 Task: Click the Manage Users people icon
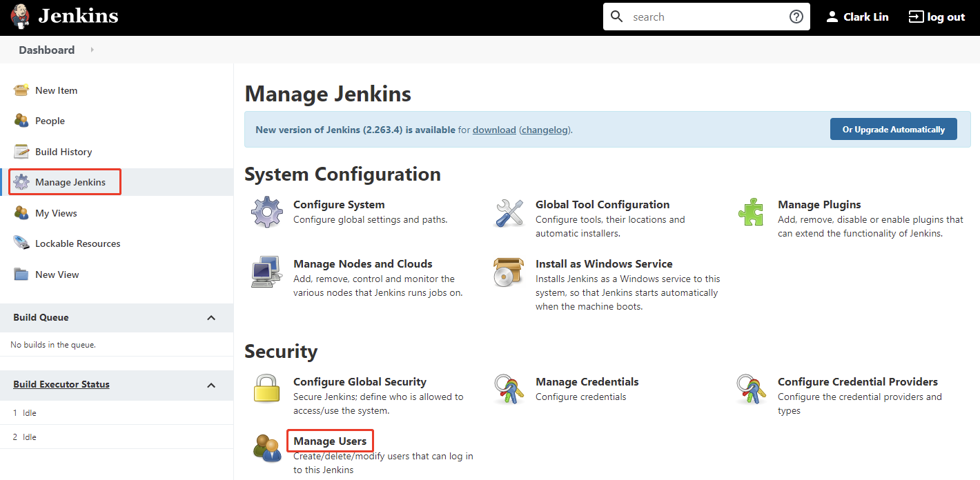point(267,448)
